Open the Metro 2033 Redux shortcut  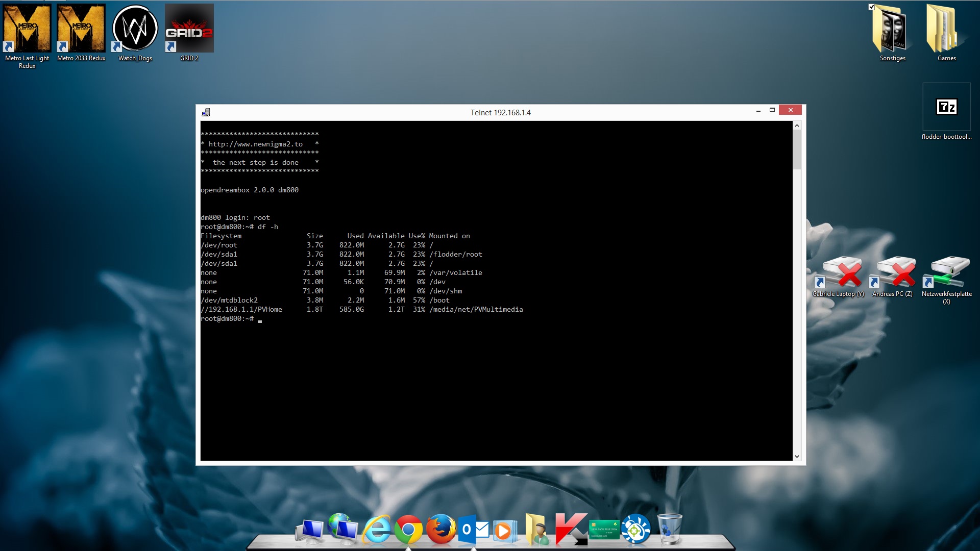81,29
